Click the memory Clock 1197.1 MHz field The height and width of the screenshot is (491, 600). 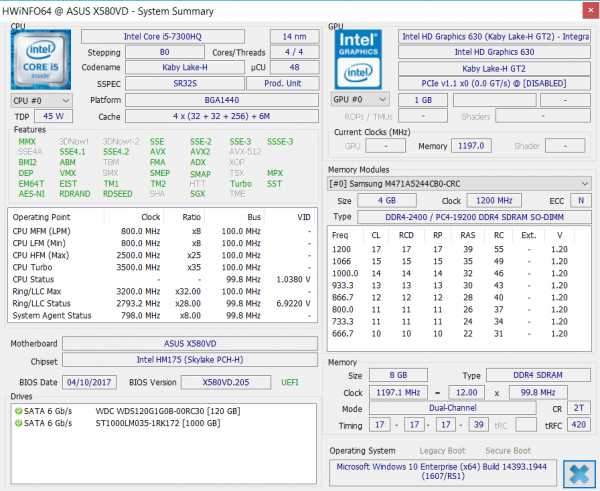pos(398,393)
